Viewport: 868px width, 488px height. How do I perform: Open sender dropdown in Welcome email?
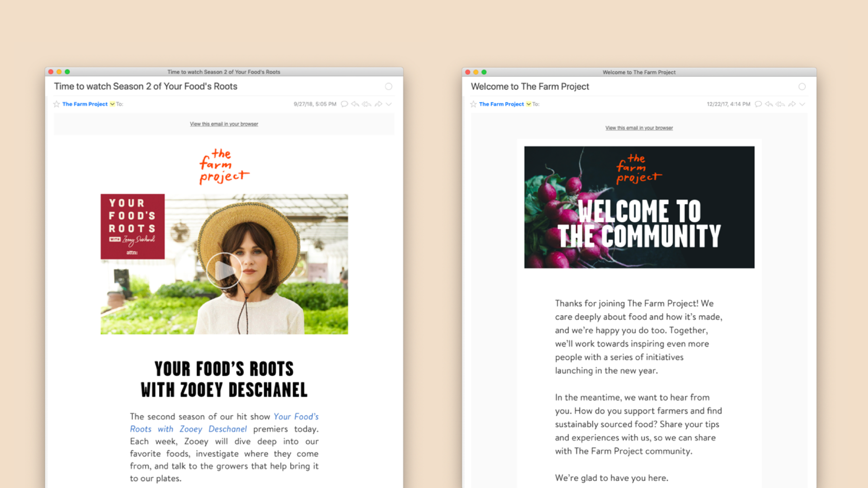point(528,104)
